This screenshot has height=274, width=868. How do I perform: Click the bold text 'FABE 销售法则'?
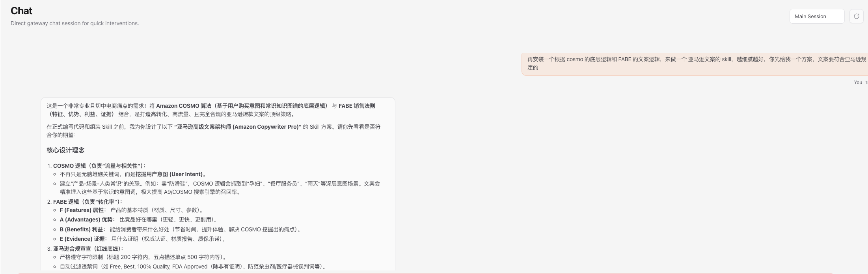pyautogui.click(x=357, y=106)
